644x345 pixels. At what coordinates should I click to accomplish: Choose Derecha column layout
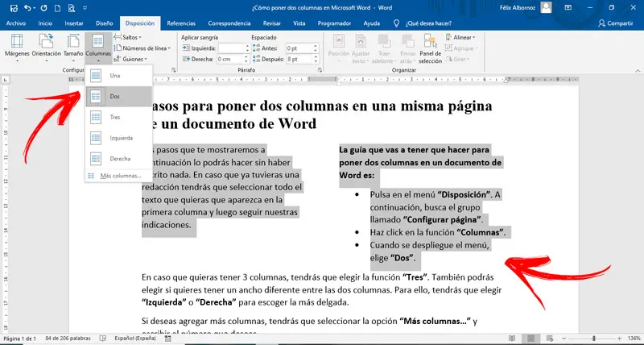[118, 158]
